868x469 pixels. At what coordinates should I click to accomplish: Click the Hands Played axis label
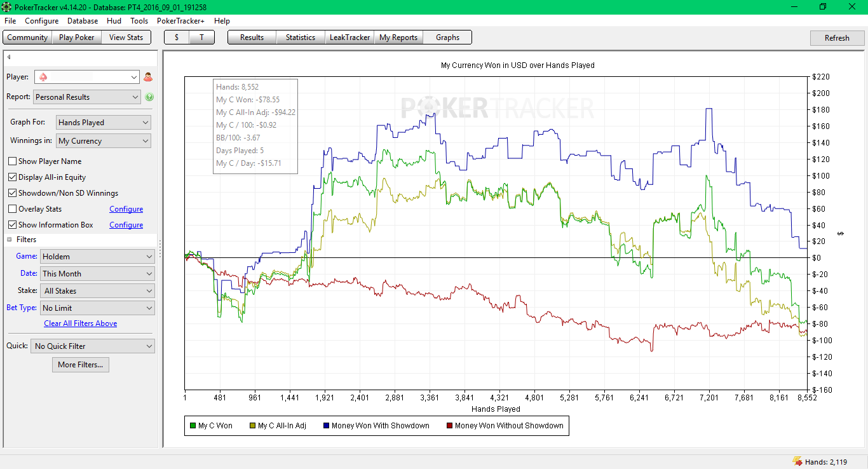(496, 409)
